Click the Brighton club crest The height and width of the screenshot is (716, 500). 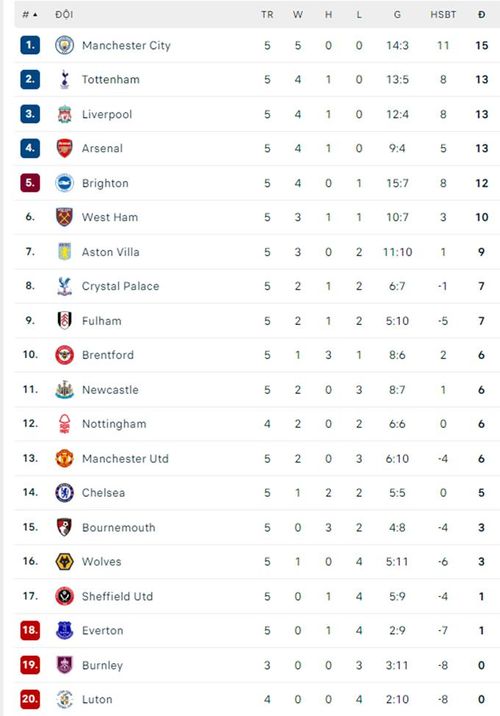pyautogui.click(x=64, y=183)
